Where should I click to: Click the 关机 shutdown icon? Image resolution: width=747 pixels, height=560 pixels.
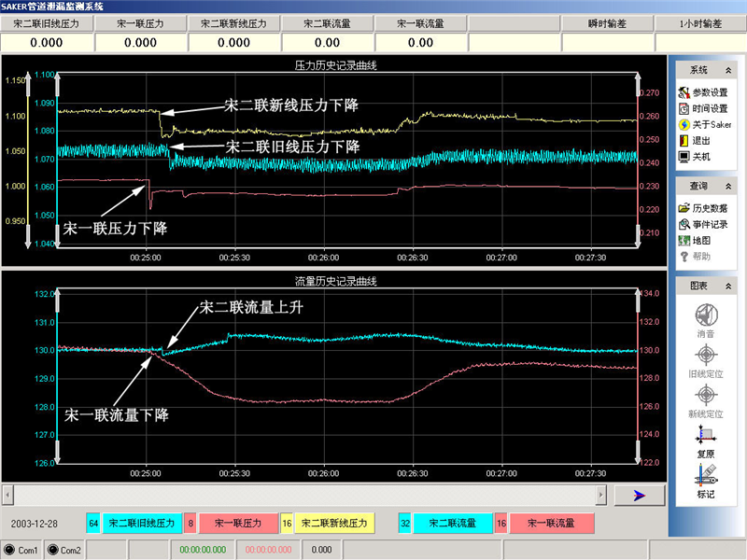coord(684,157)
